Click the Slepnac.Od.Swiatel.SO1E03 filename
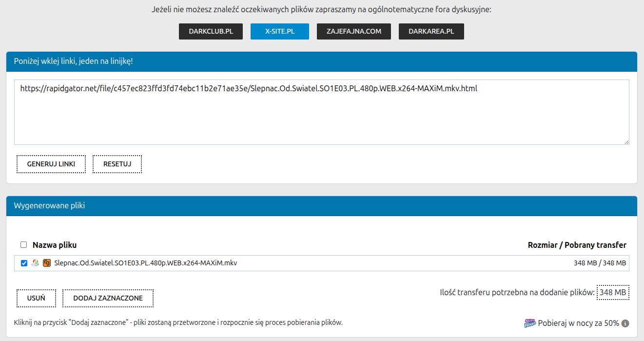 click(145, 262)
